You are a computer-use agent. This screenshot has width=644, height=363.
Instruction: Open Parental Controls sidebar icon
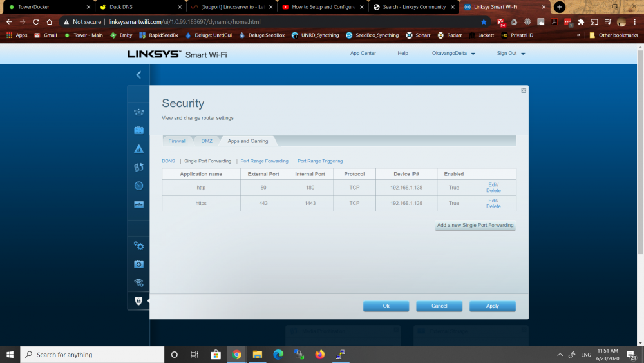click(x=139, y=149)
